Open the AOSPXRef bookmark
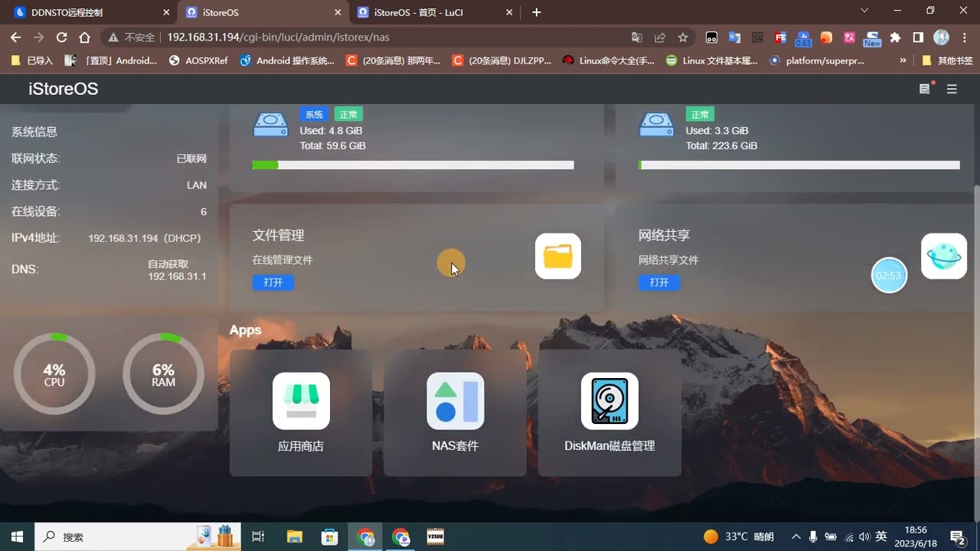Screen dimensions: 980x551 pyautogui.click(x=198, y=60)
